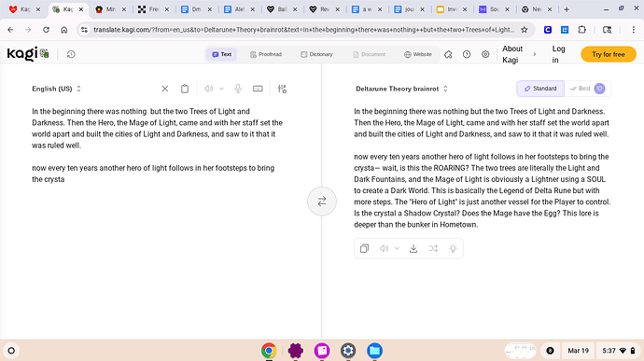
Task: Go forward in browser history
Action: (x=28, y=30)
